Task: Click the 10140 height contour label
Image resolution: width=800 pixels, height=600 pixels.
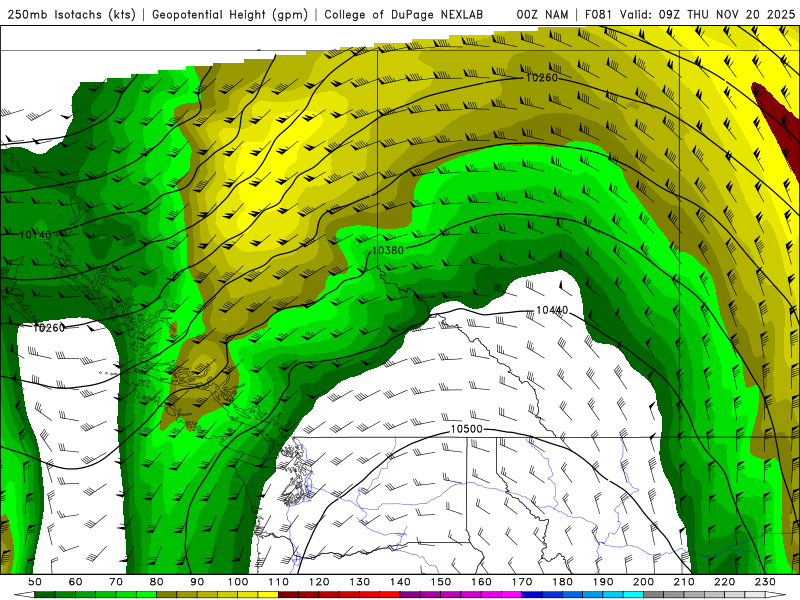Action: pos(35,235)
